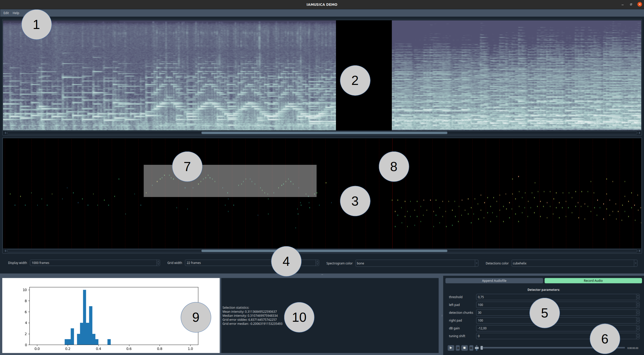The image size is (644, 355).
Task: Decrease tuning shift with down arrow
Action: (638, 337)
